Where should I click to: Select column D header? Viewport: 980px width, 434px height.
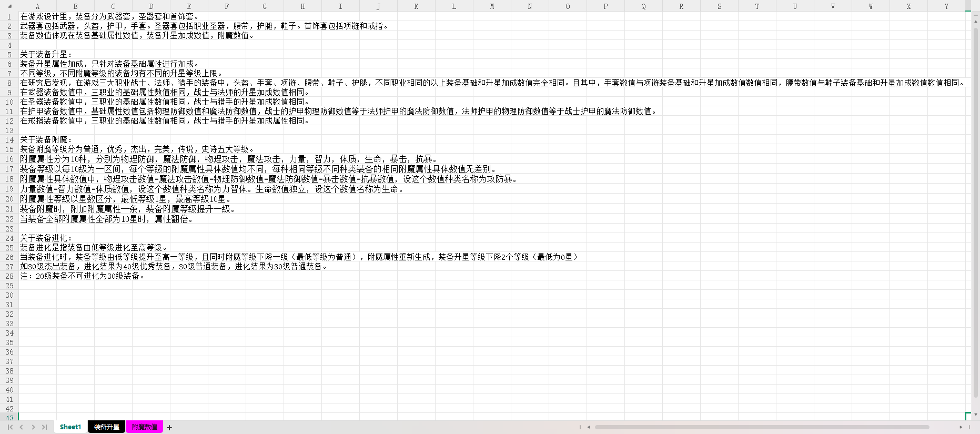tap(151, 6)
